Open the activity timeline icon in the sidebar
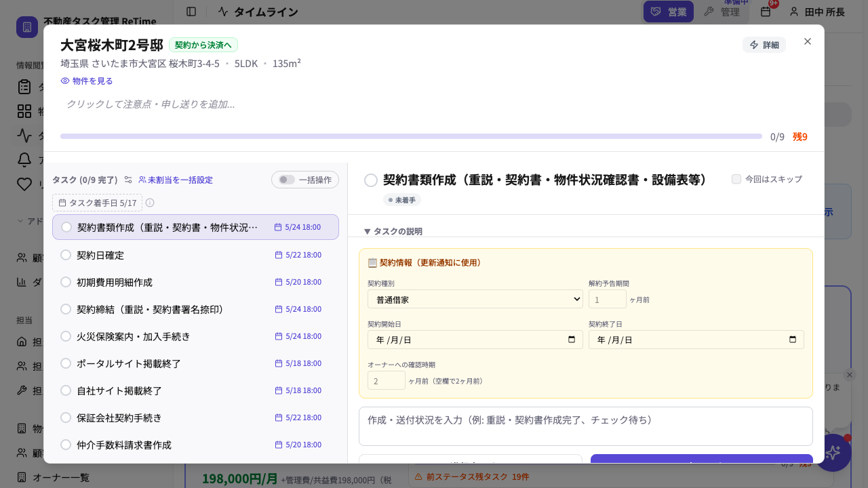Image resolution: width=868 pixels, height=488 pixels. pos(24,136)
